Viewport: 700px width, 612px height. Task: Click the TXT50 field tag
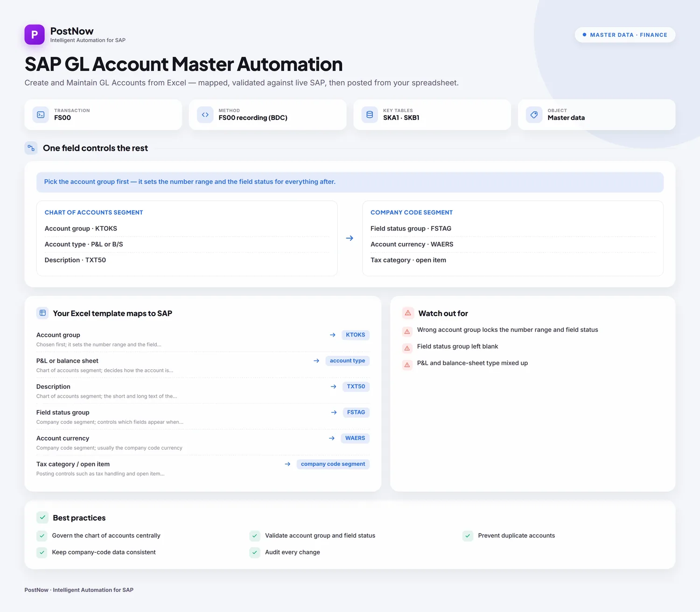(356, 387)
